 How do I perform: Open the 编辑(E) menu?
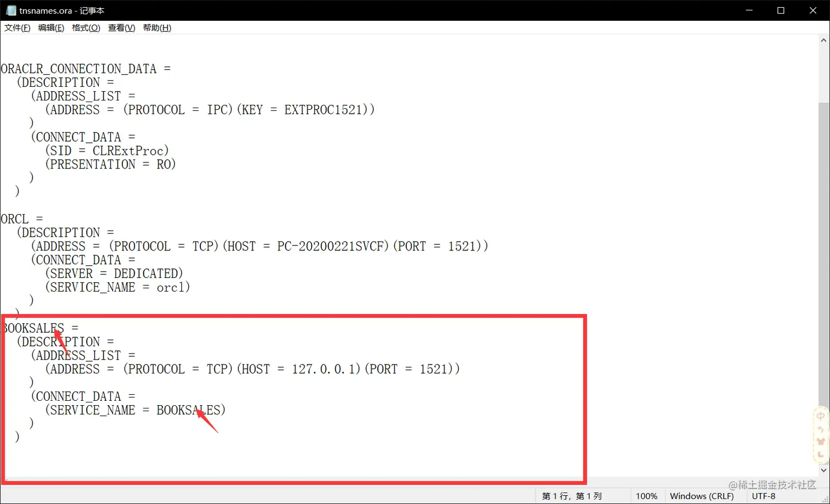tap(51, 27)
